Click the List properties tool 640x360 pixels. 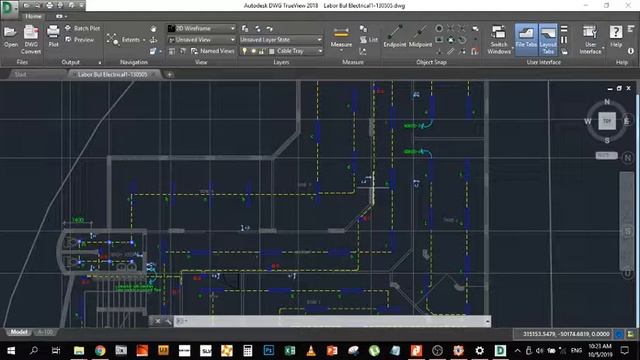click(x=369, y=40)
